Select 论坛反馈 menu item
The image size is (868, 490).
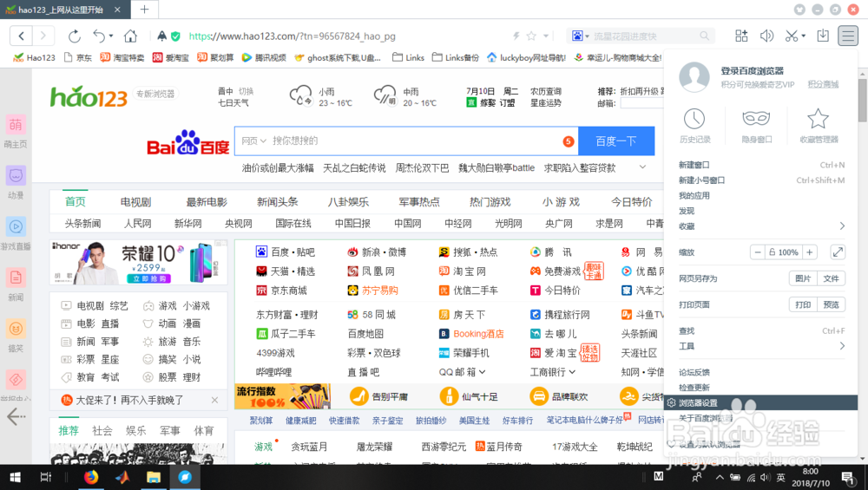(x=694, y=372)
